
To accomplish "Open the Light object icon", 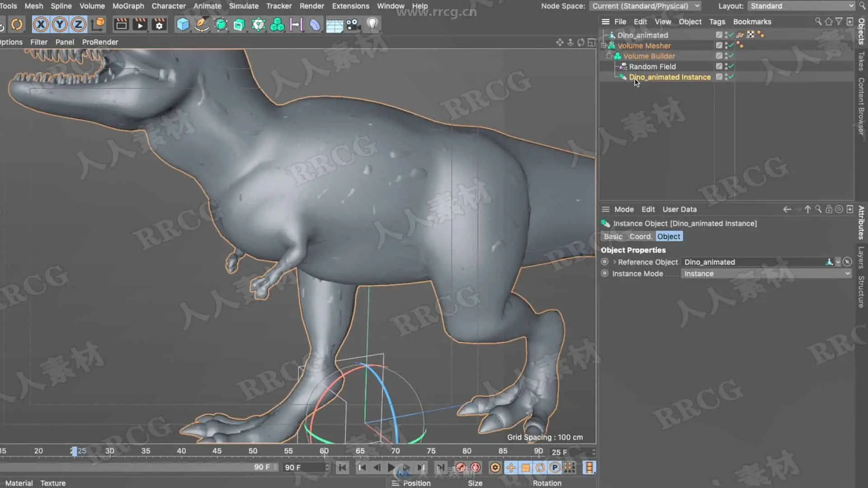I will (x=372, y=24).
